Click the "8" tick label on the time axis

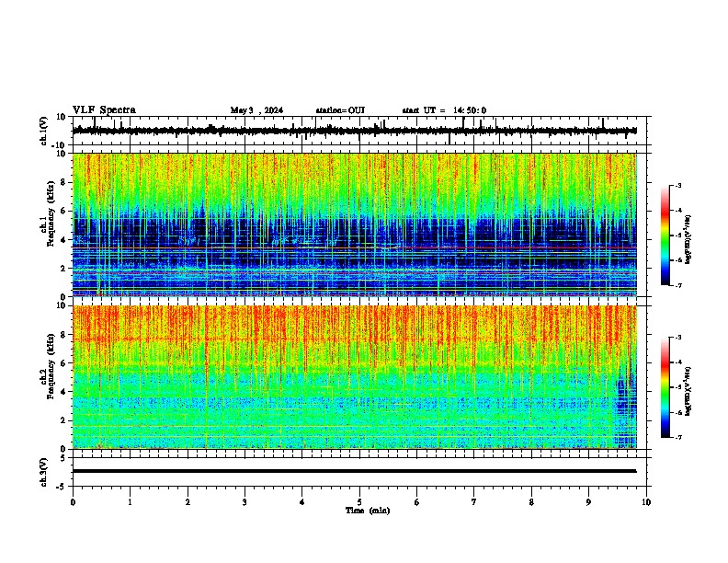coord(531,502)
